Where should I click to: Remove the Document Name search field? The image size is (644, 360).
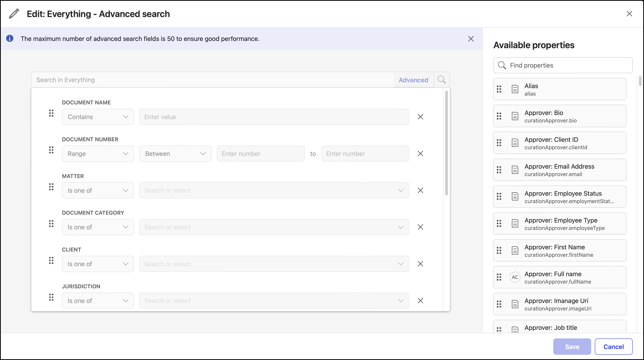point(420,117)
